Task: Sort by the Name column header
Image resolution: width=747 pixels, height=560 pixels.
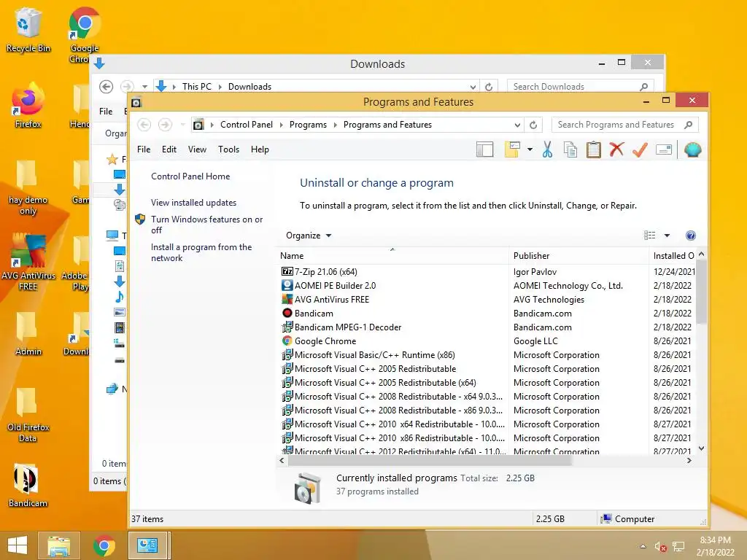Action: pos(392,256)
